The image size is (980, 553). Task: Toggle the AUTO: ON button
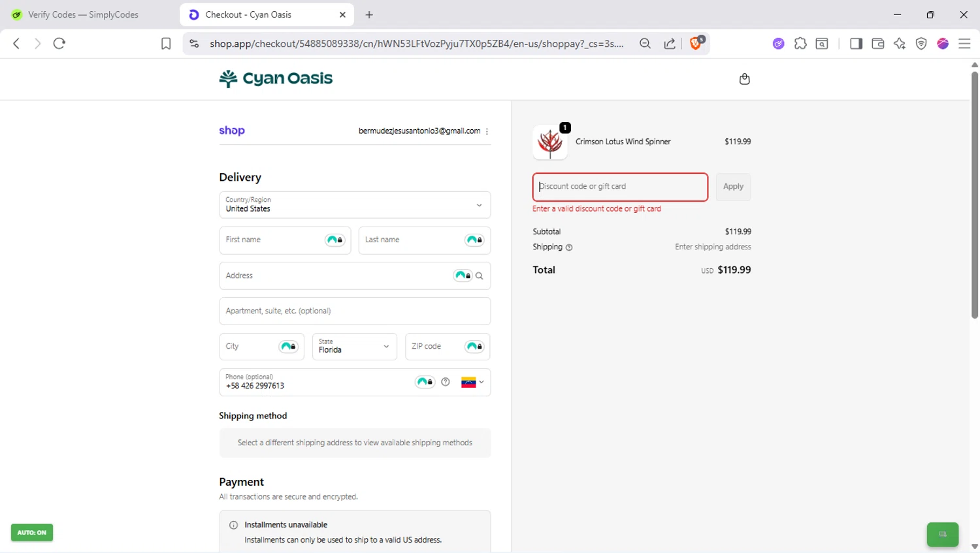(32, 533)
